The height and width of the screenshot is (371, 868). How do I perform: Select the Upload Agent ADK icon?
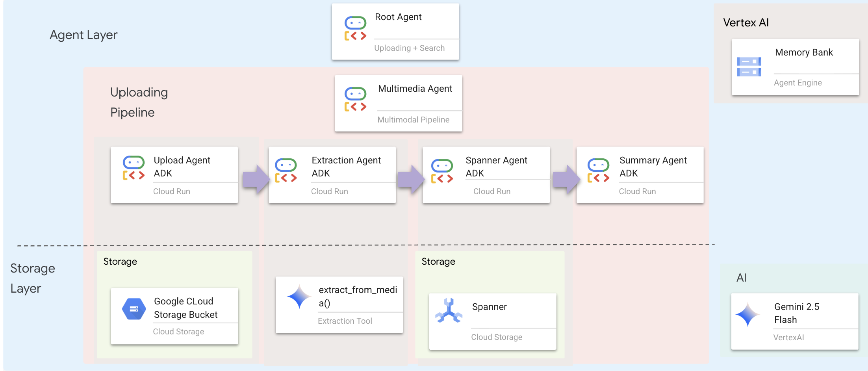pos(134,168)
